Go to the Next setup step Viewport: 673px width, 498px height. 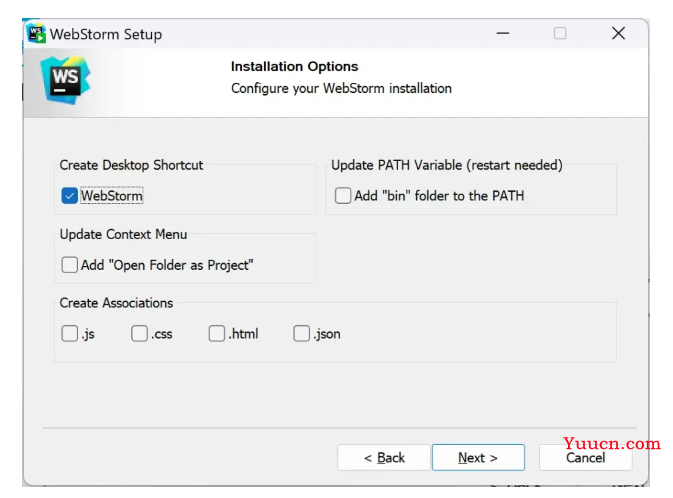tap(478, 458)
